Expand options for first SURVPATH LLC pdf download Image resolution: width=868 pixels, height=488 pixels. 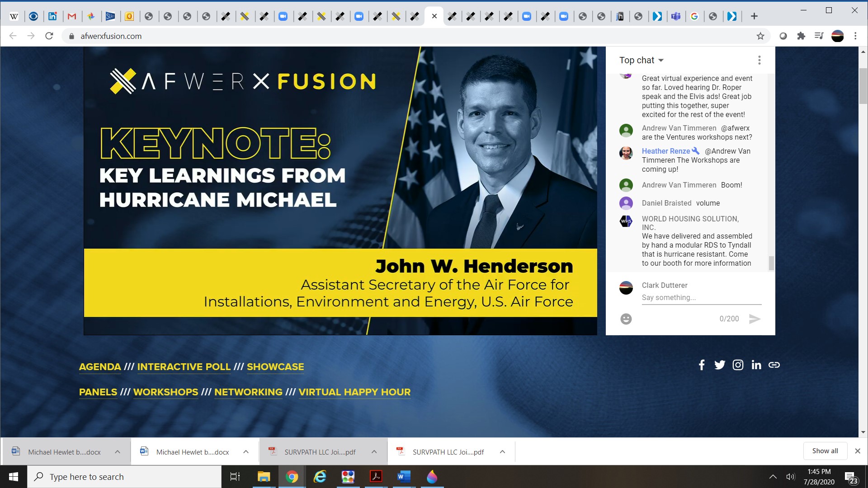374,452
